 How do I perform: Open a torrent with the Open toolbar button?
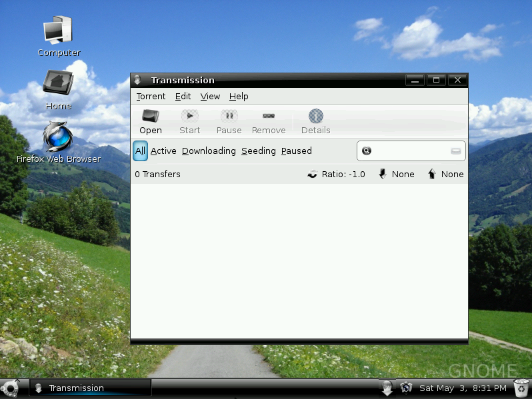coord(150,122)
